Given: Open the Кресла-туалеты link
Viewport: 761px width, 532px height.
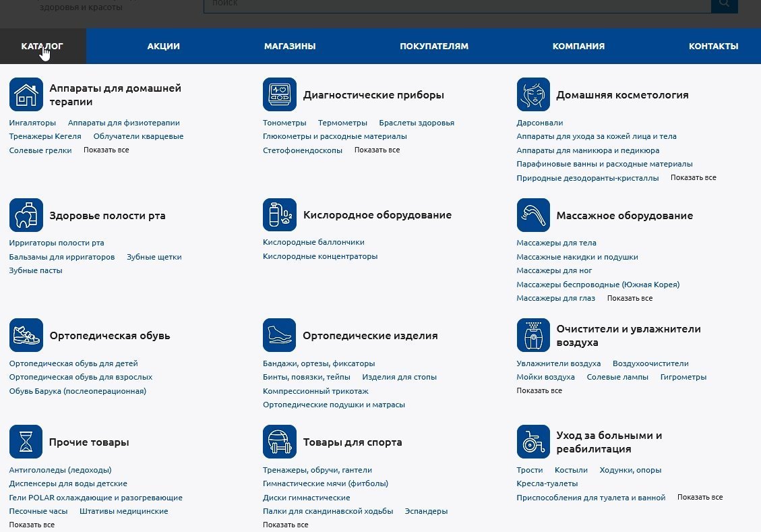Looking at the screenshot, I should click(x=547, y=483).
